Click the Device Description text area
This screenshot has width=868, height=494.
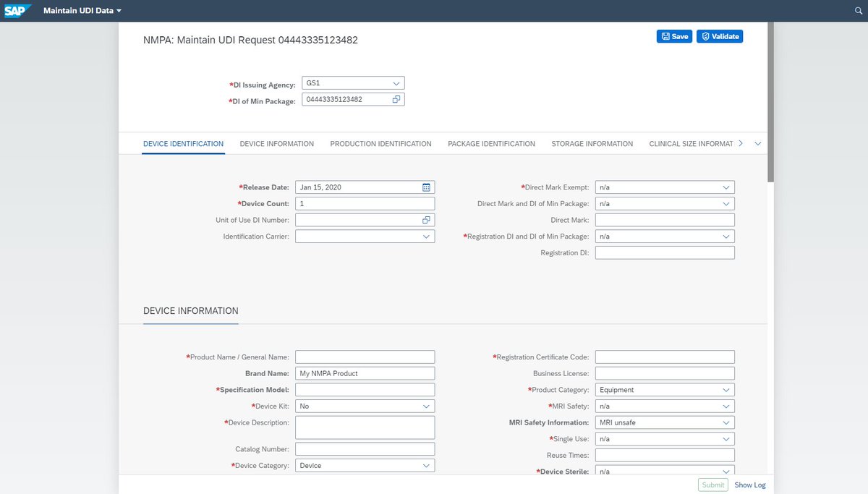coord(365,427)
